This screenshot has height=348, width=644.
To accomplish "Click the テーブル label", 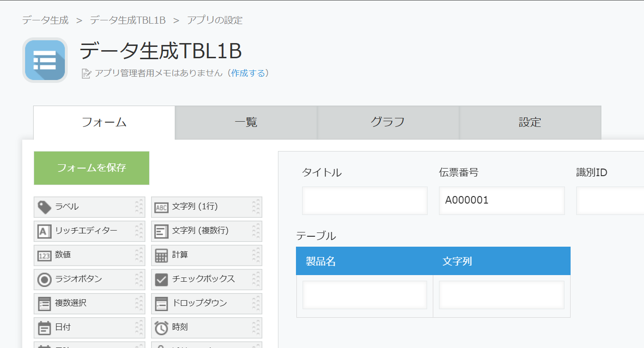I will (x=316, y=236).
